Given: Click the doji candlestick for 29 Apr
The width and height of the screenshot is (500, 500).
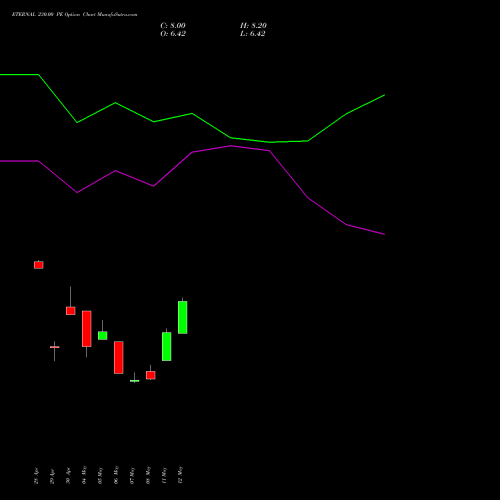Looking at the screenshot, I should [55, 347].
